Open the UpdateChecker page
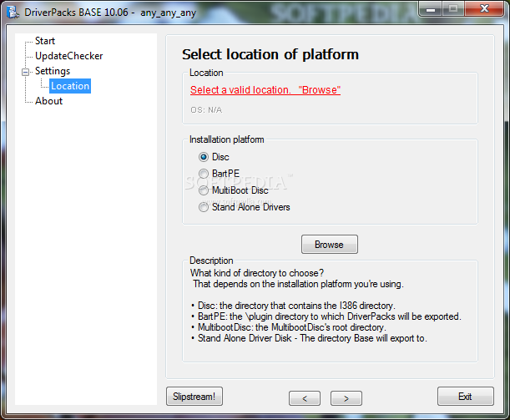Screen dimensions: 510x420 pos(69,56)
